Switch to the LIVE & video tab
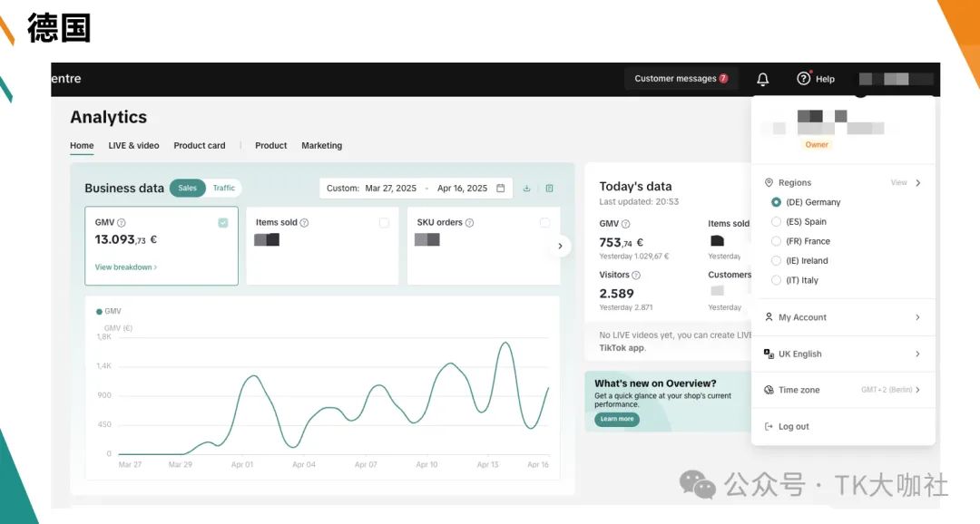Viewport: 980px width, 524px height. [x=133, y=146]
